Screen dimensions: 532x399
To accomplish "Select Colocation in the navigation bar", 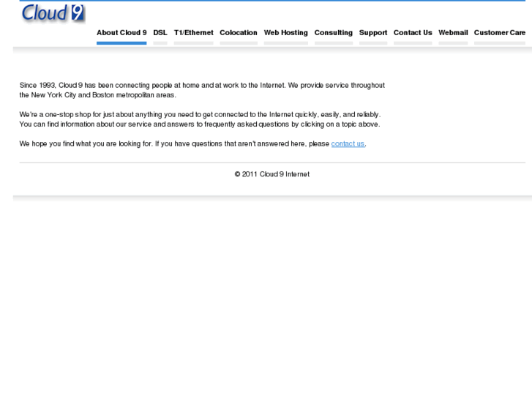I will (239, 33).
